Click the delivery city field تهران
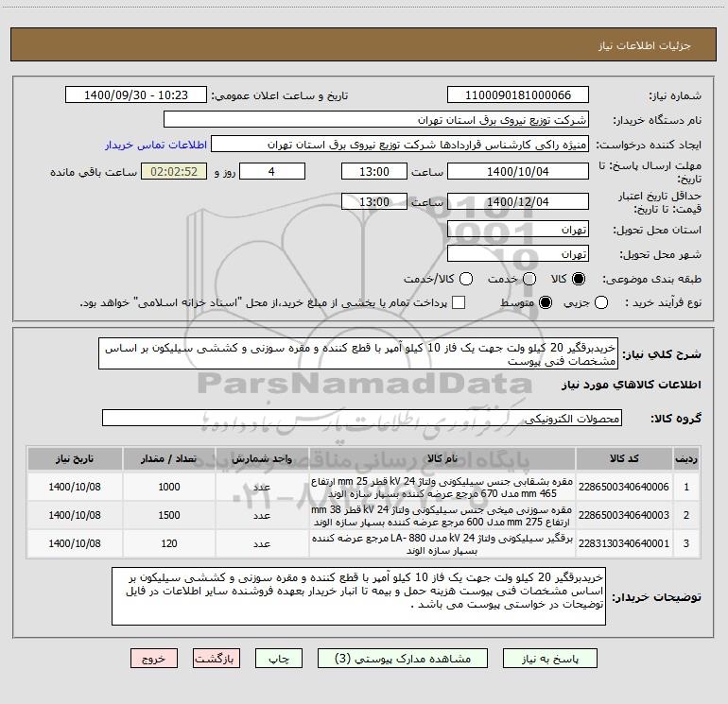728x704 pixels. 518,254
